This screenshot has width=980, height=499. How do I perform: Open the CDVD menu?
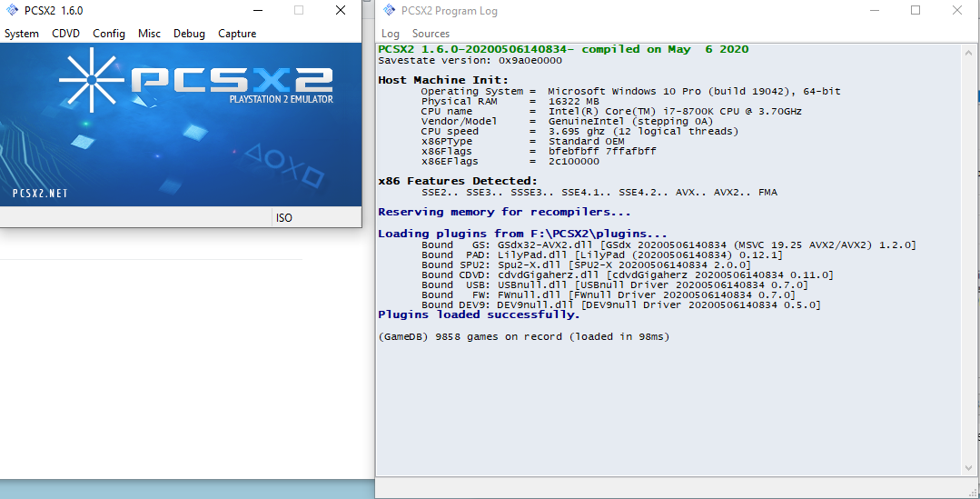click(65, 34)
